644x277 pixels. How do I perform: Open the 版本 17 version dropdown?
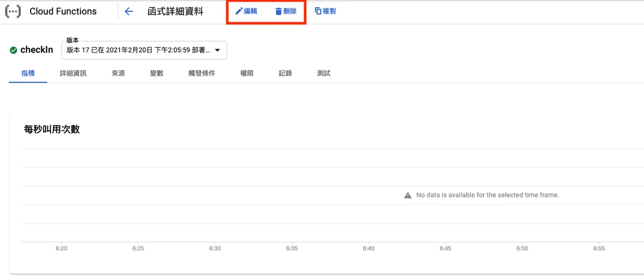[x=138, y=50]
